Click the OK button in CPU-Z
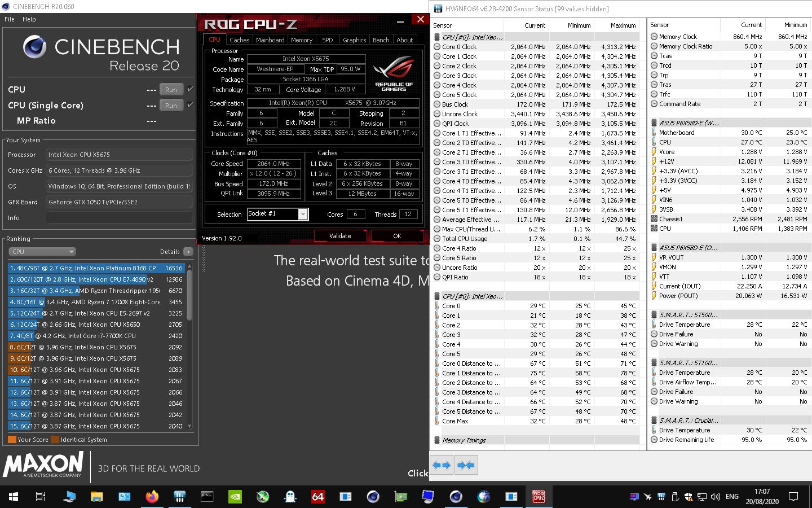Viewport: 812px width, 508px height. coord(397,236)
